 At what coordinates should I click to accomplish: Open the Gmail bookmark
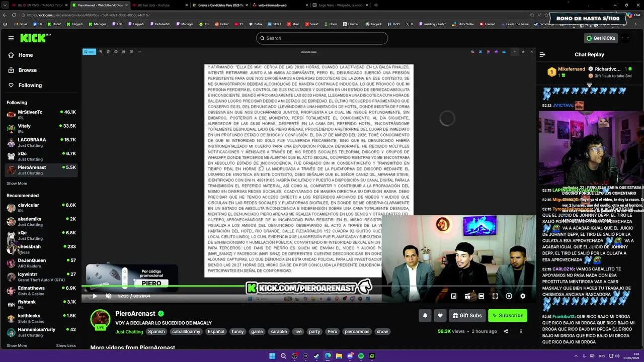[x=21, y=24]
